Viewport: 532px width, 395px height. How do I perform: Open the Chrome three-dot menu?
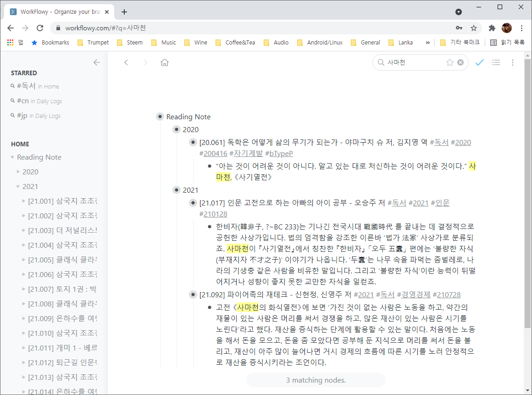pos(522,28)
